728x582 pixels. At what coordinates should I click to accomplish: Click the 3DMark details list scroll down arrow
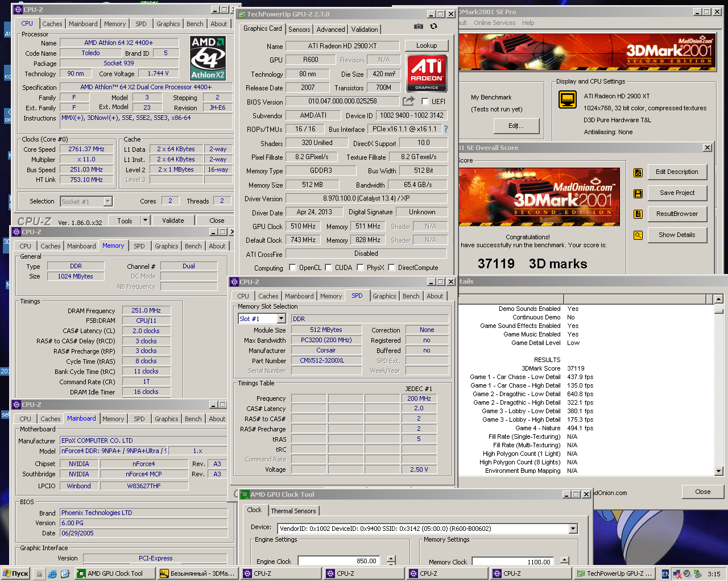click(718, 471)
